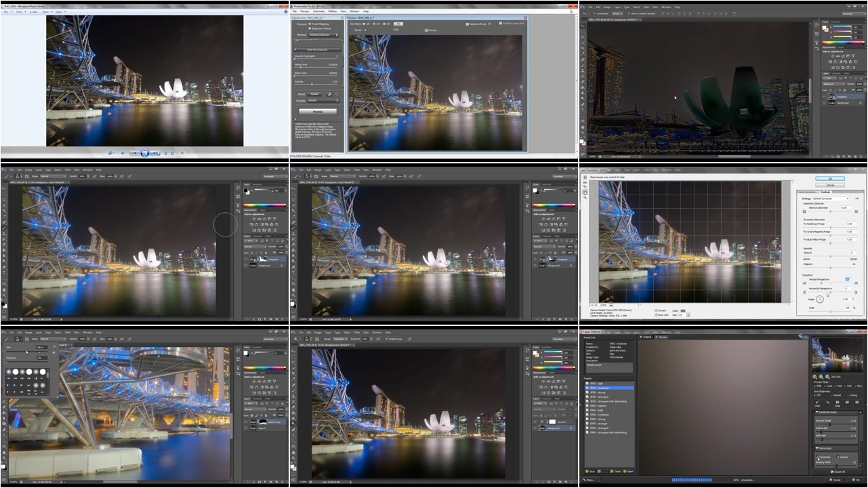Click Undo icon in Topaz DeNoise
Image resolution: width=868 pixels, height=488 pixels.
(x=817, y=403)
